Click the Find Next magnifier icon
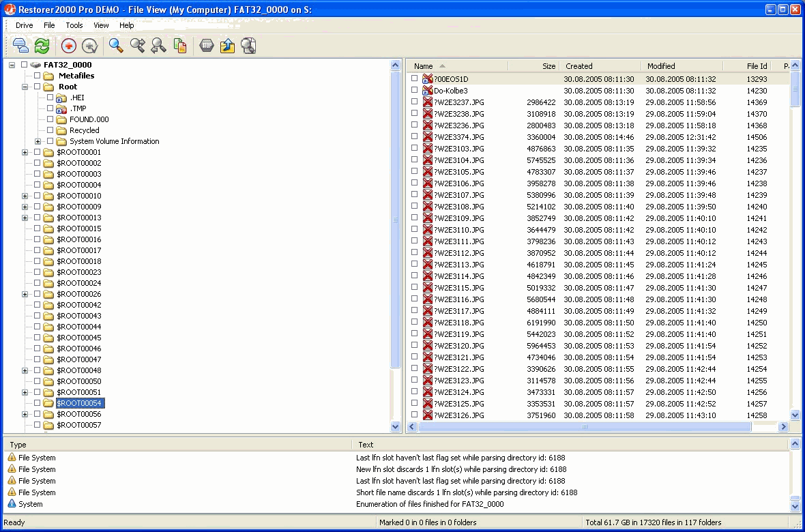The image size is (805, 532). tap(138, 46)
